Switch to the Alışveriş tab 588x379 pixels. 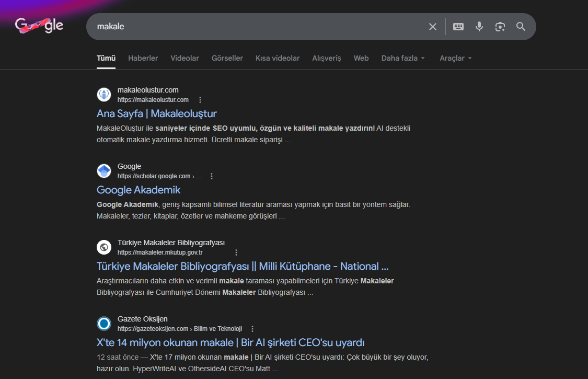(x=327, y=58)
